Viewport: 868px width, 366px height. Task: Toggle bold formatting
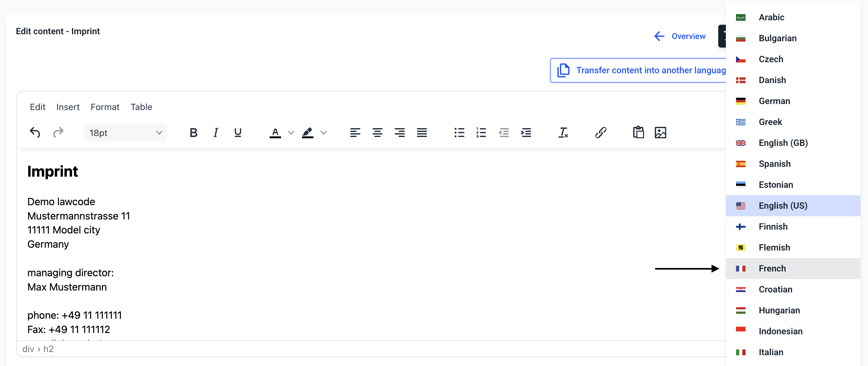click(x=194, y=132)
